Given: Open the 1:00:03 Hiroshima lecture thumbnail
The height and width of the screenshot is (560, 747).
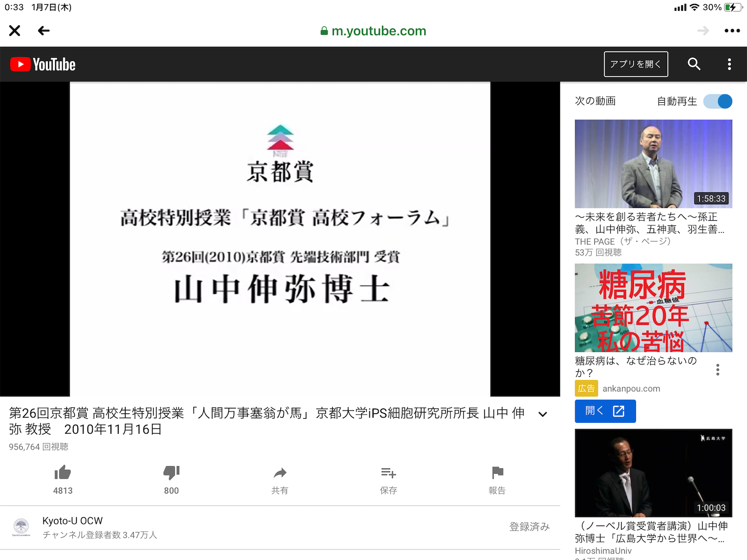Looking at the screenshot, I should (x=654, y=473).
